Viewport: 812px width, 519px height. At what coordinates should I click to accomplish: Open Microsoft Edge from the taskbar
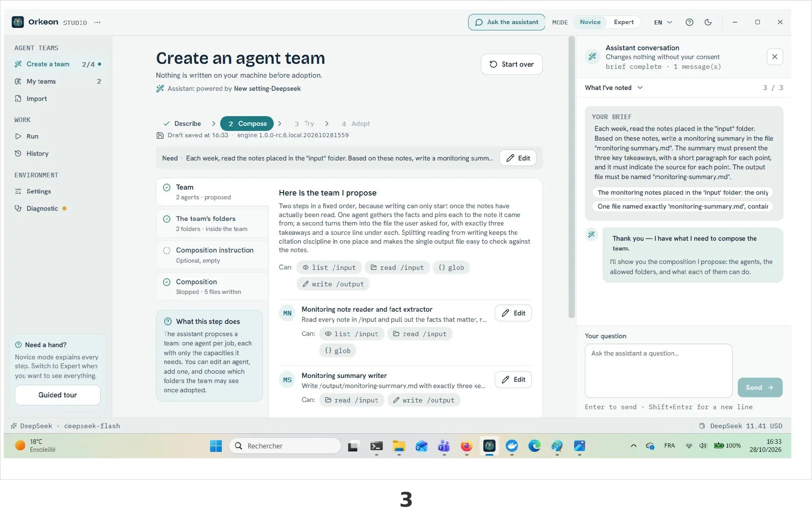click(534, 446)
